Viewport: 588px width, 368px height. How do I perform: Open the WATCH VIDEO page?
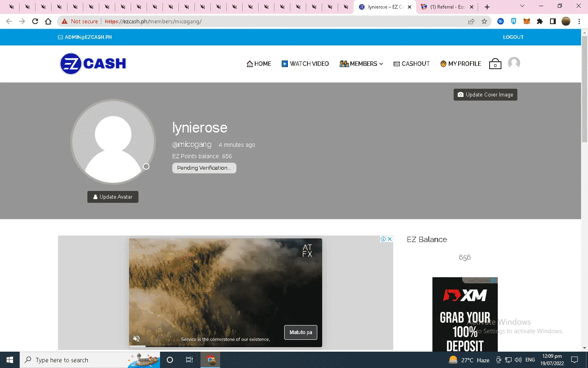(305, 64)
